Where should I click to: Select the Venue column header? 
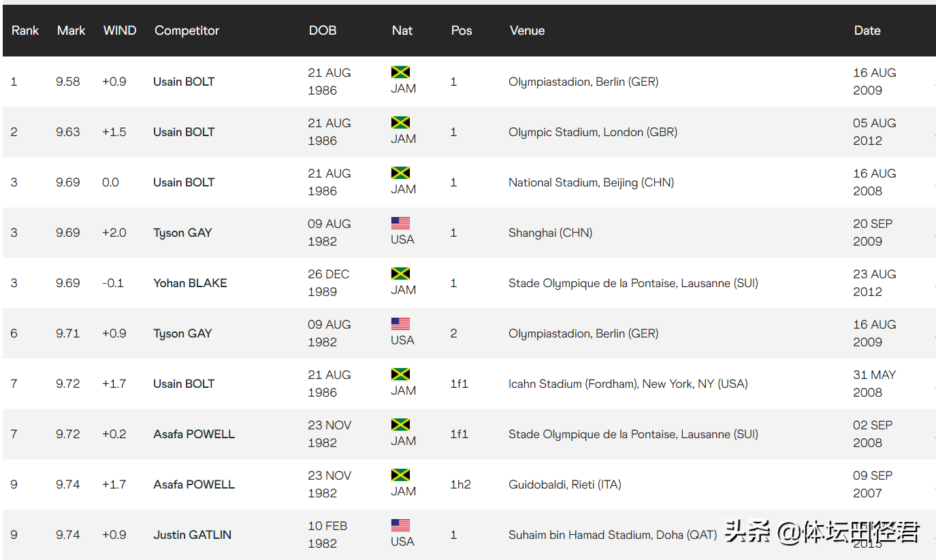[x=527, y=31]
